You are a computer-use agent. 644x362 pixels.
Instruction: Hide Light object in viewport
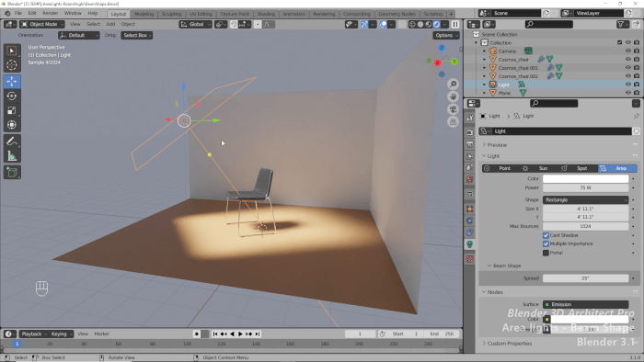(628, 85)
